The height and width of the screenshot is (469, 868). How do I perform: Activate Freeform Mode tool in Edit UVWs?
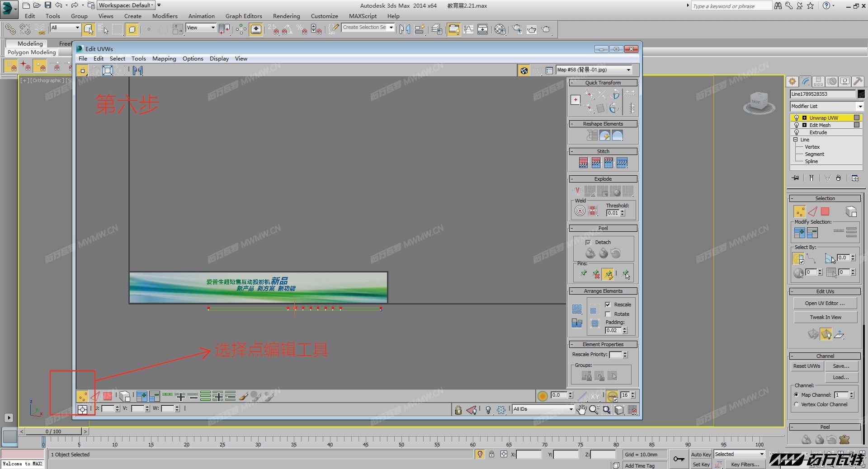108,70
